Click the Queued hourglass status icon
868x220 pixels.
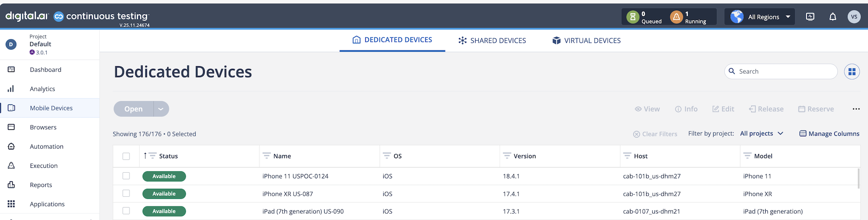click(632, 17)
